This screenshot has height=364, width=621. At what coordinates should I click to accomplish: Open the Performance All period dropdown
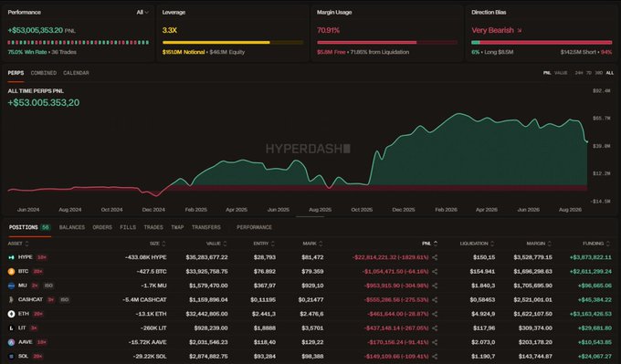(x=142, y=12)
